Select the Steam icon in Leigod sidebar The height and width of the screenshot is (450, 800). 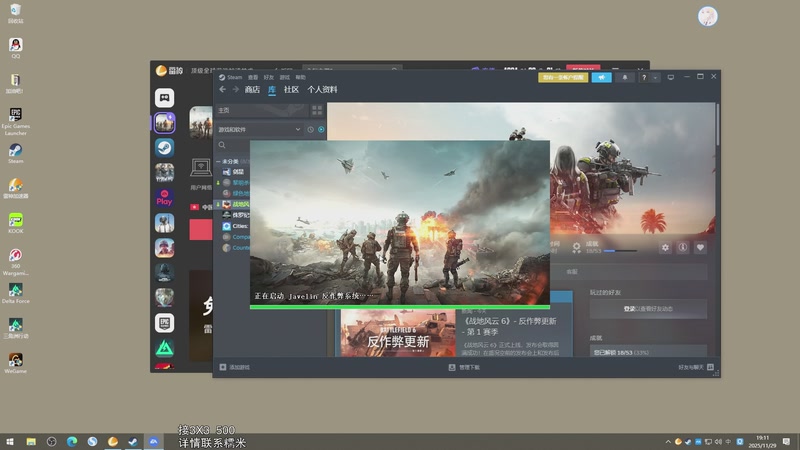[x=164, y=148]
